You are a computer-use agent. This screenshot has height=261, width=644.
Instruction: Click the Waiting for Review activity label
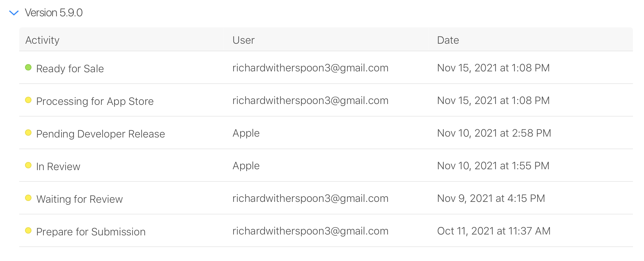pos(79,199)
